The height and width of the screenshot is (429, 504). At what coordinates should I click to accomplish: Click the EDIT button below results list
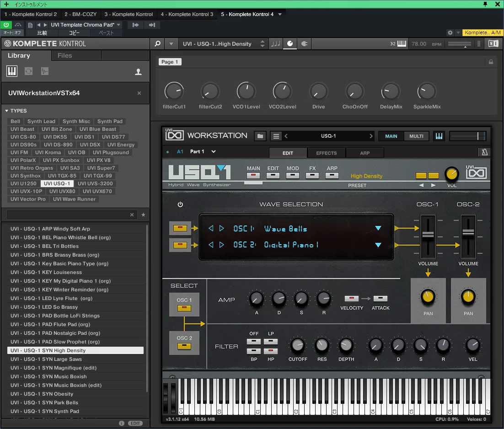[135, 423]
